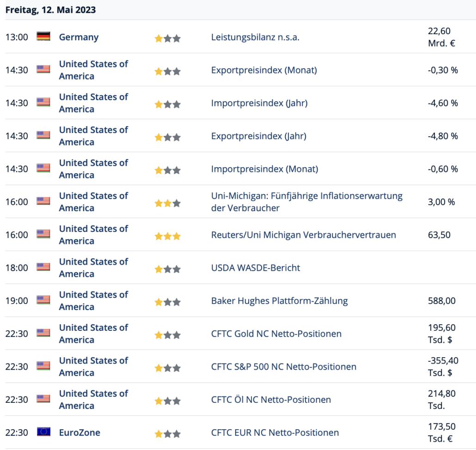Image resolution: width=476 pixels, height=450 pixels.
Task: Click the value '-355,40 Tsd. $'
Action: point(443,366)
